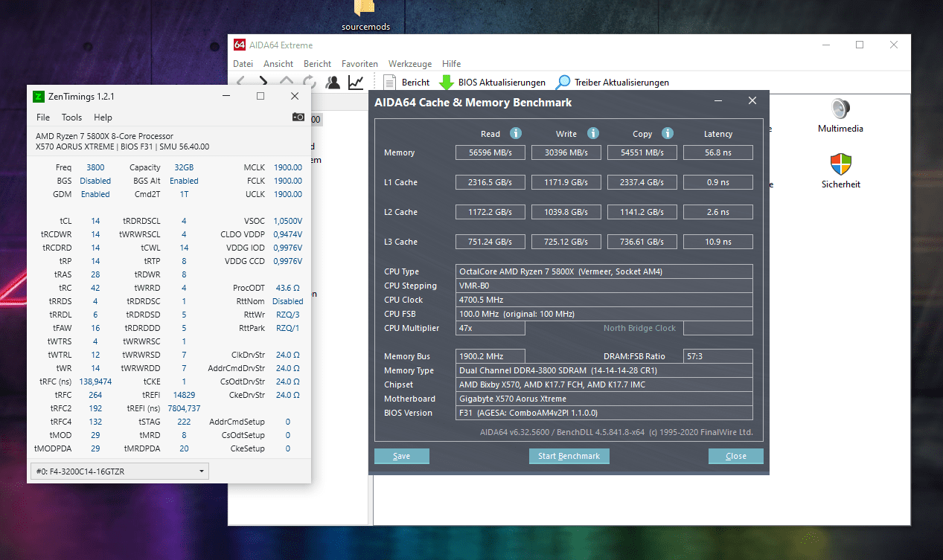The width and height of the screenshot is (943, 560).
Task: Click the DRAM:FSB Ratio 57:3 field
Action: point(718,356)
